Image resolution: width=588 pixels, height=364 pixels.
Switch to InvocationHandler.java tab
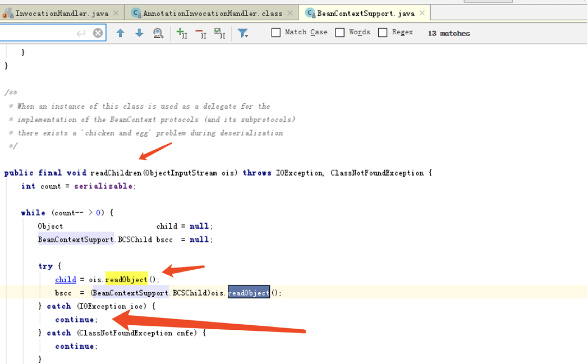[62, 14]
